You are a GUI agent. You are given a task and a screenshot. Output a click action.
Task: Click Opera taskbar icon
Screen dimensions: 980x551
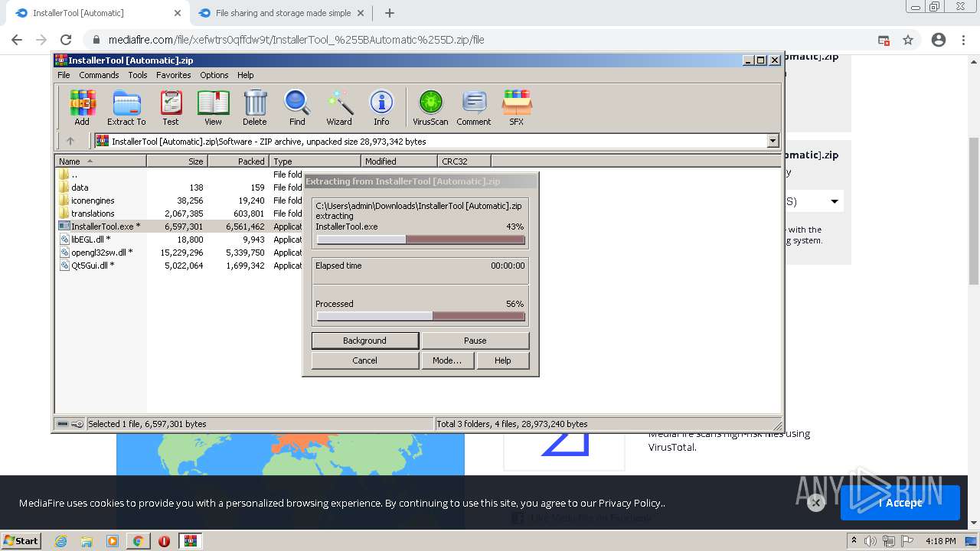tap(164, 541)
